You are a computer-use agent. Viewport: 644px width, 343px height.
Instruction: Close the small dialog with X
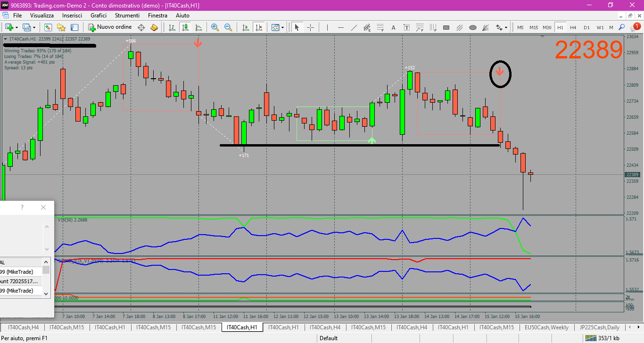click(x=43, y=207)
